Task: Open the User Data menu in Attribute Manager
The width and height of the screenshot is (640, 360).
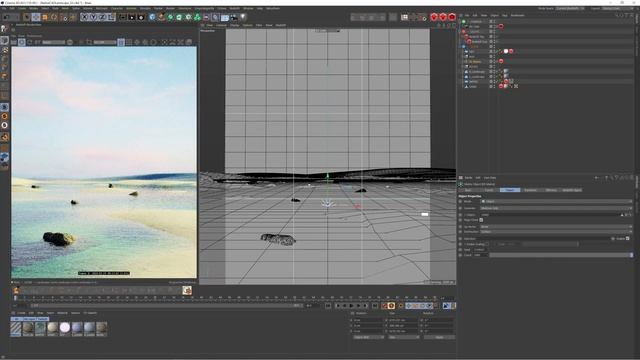Action: click(x=490, y=178)
